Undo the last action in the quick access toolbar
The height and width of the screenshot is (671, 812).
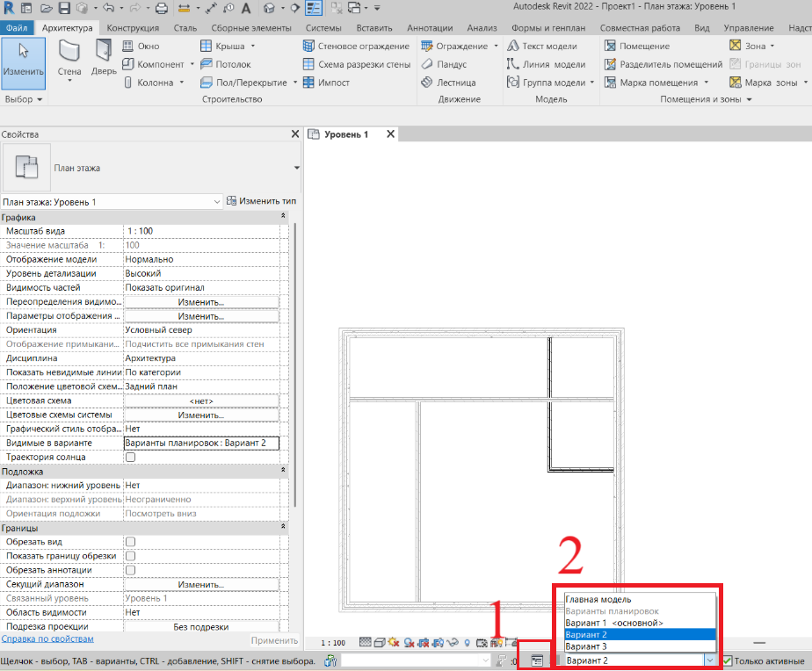click(x=109, y=8)
